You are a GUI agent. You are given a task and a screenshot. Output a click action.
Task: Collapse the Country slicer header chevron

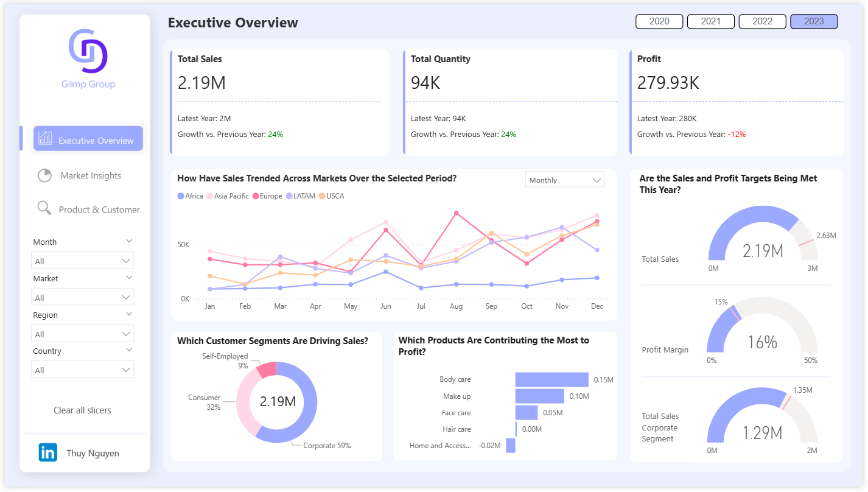(x=129, y=350)
